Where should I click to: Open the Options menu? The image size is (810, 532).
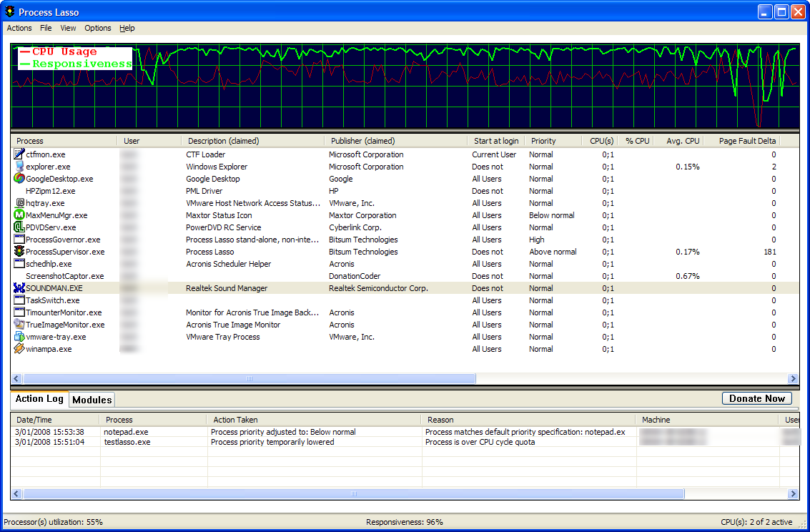pos(98,28)
